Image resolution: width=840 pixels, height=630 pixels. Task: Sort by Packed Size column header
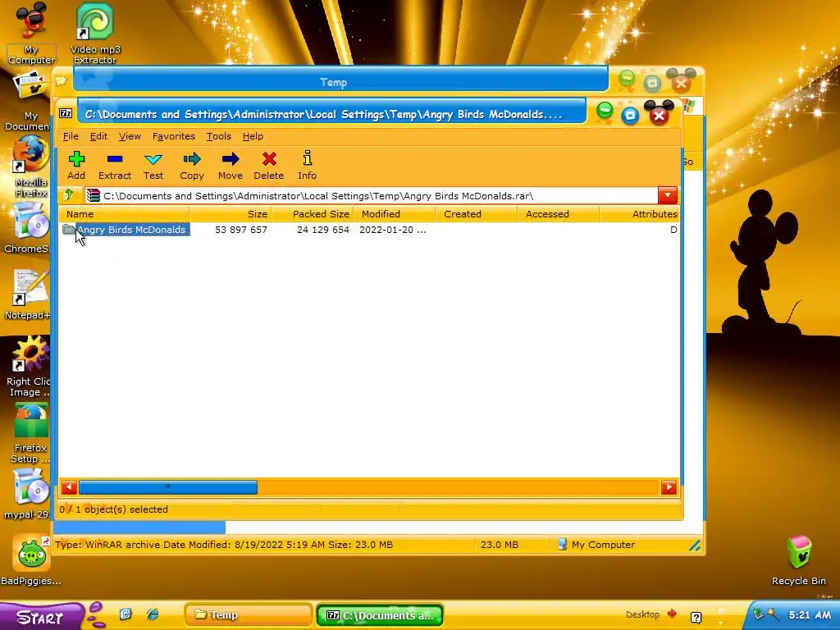[313, 214]
